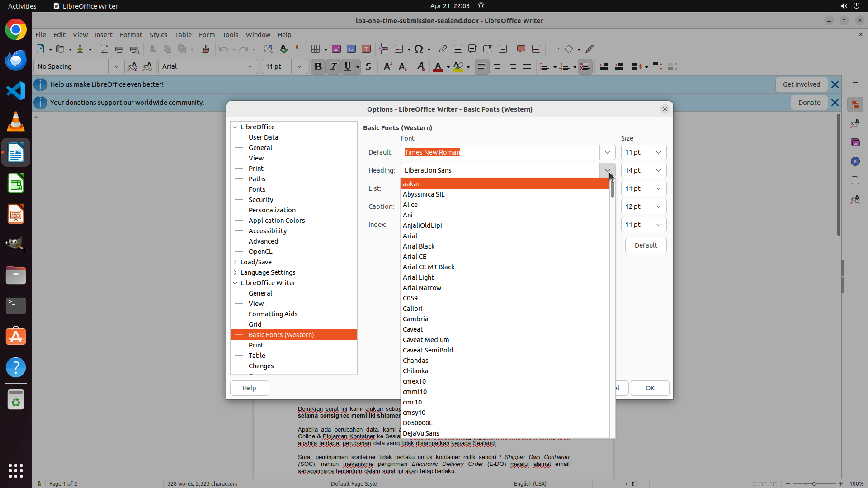This screenshot has height=488, width=868.
Task: Click the Default reset button
Action: coord(646,245)
